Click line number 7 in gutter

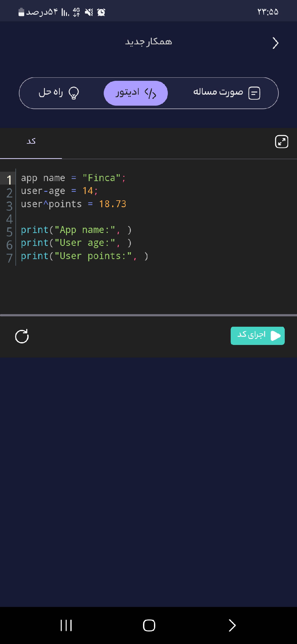(x=9, y=258)
